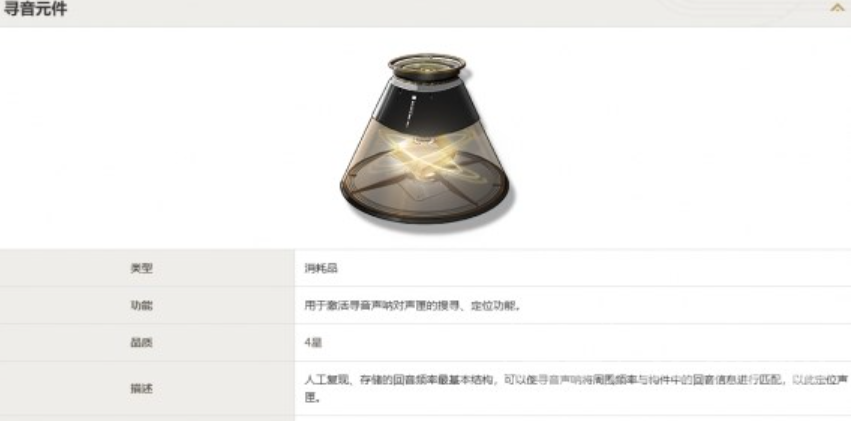Select the 品质 row label
The height and width of the screenshot is (421, 855).
(141, 342)
